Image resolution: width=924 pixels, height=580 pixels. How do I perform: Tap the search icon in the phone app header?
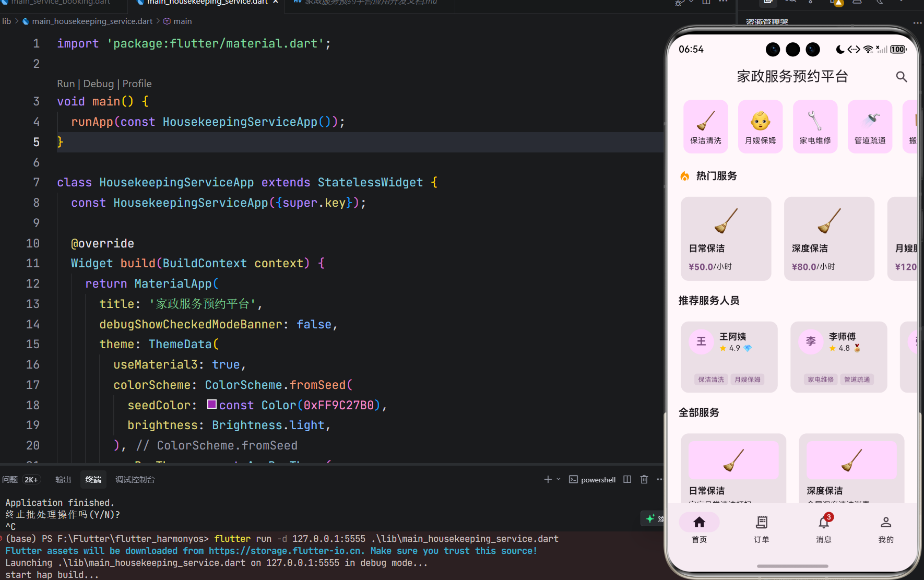(901, 77)
